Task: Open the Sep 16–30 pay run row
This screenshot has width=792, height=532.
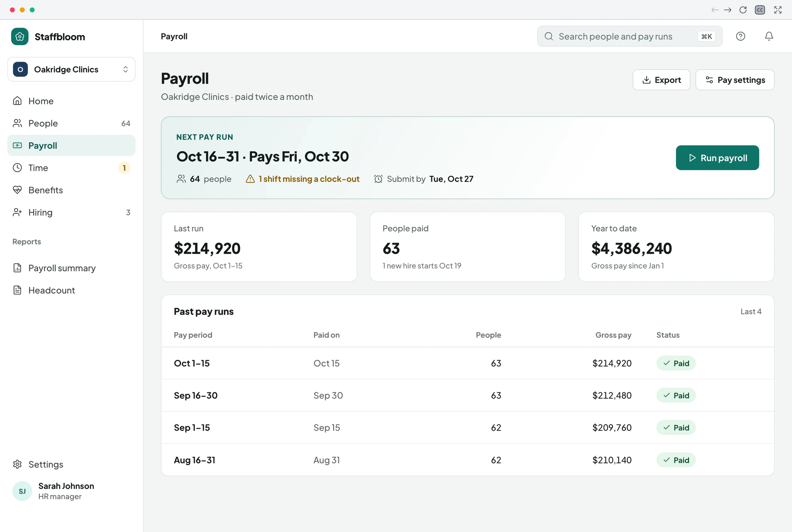Action: click(468, 395)
